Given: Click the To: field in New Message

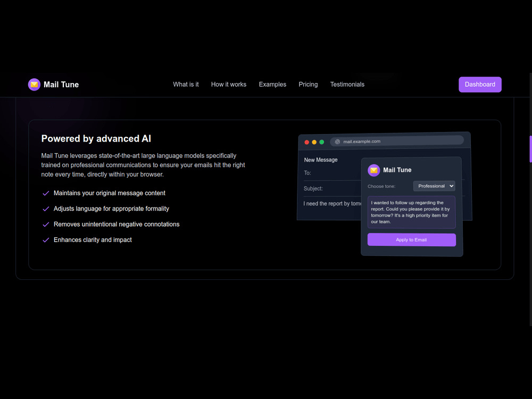Looking at the screenshot, I should 332,173.
